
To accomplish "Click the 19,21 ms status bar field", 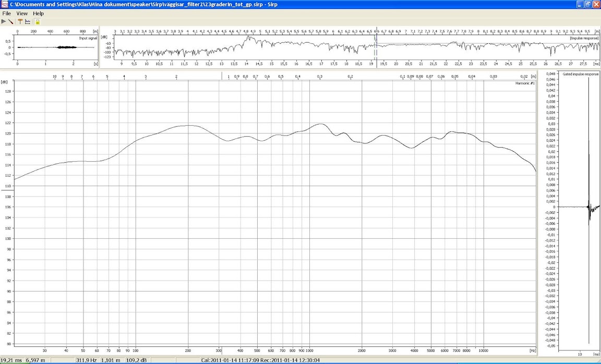I will [x=11, y=360].
